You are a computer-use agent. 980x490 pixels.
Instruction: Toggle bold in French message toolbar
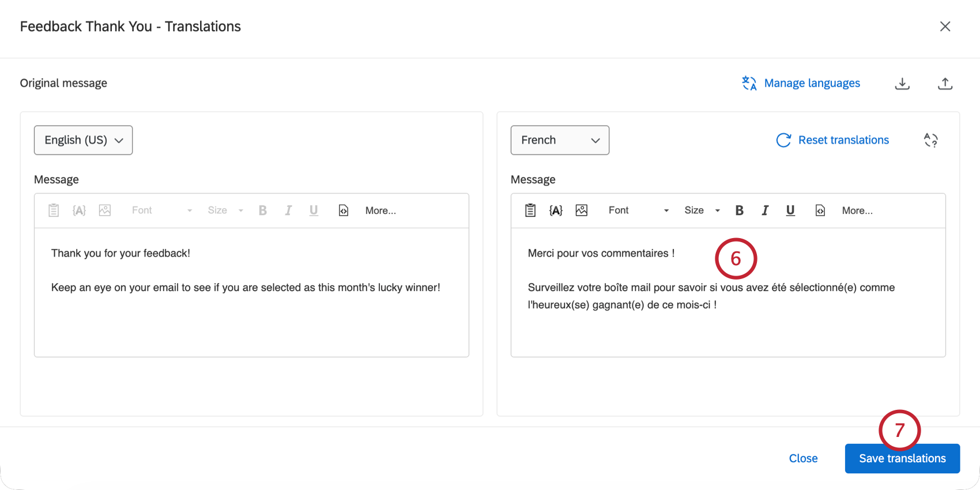click(x=739, y=210)
